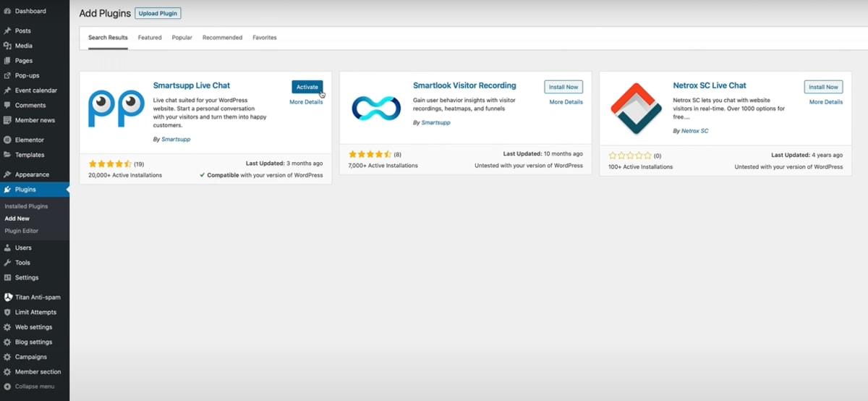Click the '7,000+ Active Installations' text
Image resolution: width=868 pixels, height=401 pixels.
pos(383,166)
